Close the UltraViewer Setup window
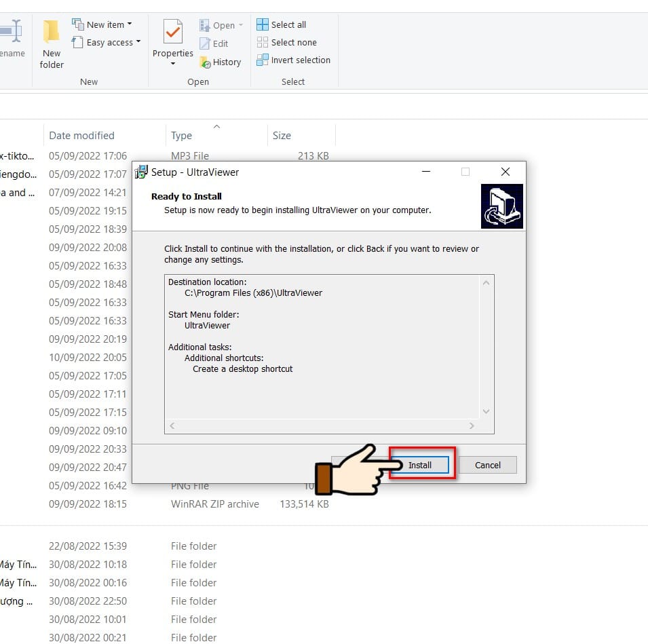Screen dimensions: 648x644 pos(505,172)
